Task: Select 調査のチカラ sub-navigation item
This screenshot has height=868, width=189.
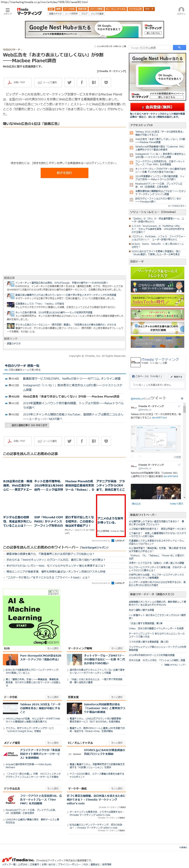Action: tap(55, 14)
